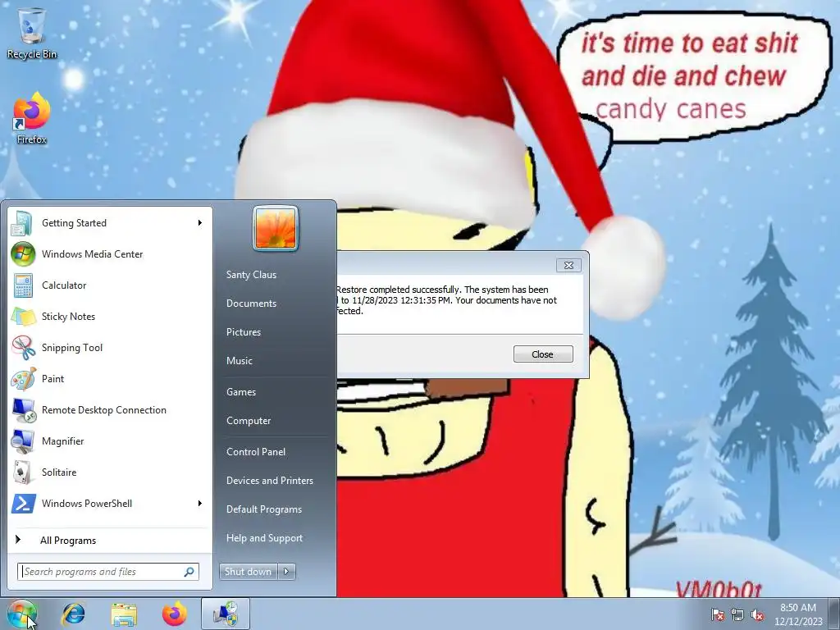
Task: Select the Sticky Notes label text
Action: (69, 317)
